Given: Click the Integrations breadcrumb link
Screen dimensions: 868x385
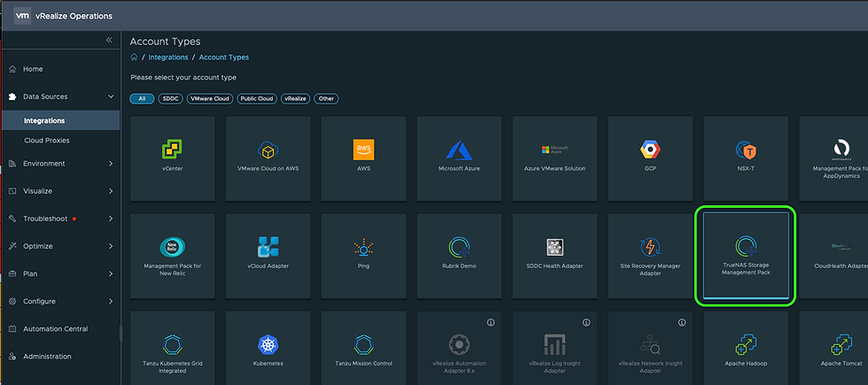Looking at the screenshot, I should tap(168, 57).
